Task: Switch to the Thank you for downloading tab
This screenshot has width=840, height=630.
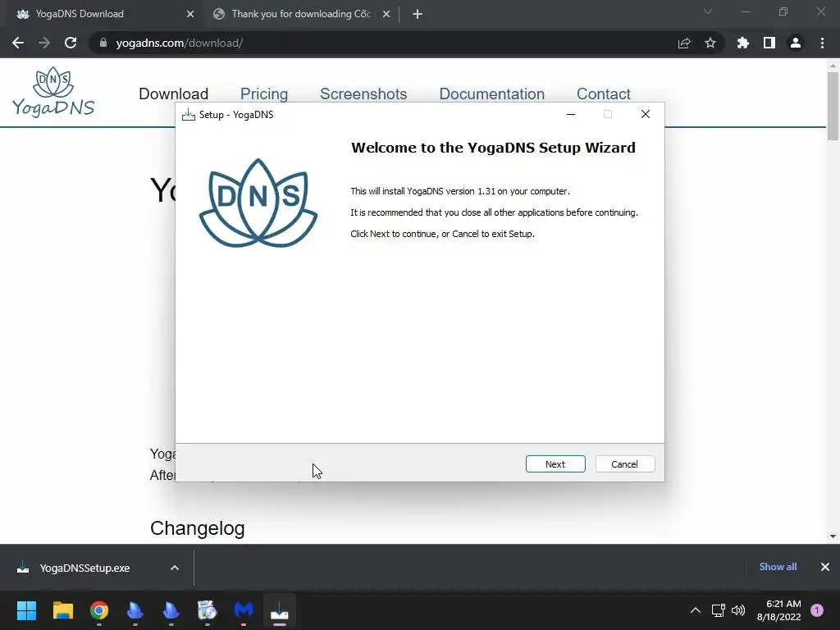Action: click(300, 14)
